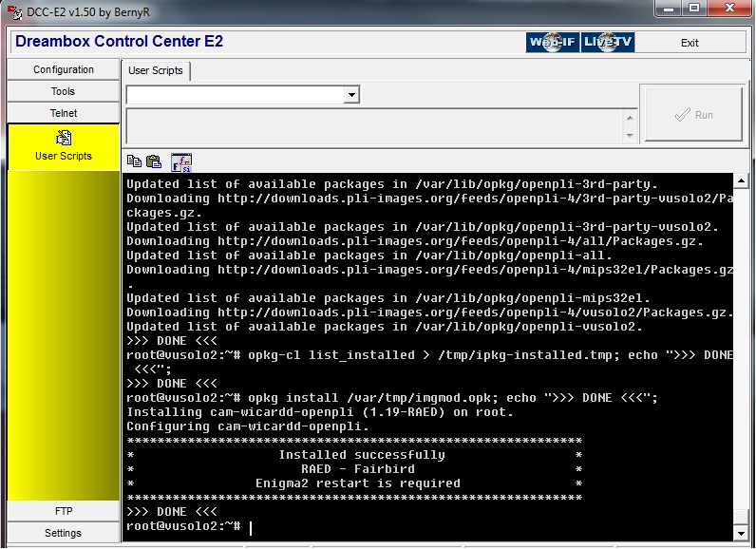Click 'Enigma2 restart is required' text

[x=358, y=483]
